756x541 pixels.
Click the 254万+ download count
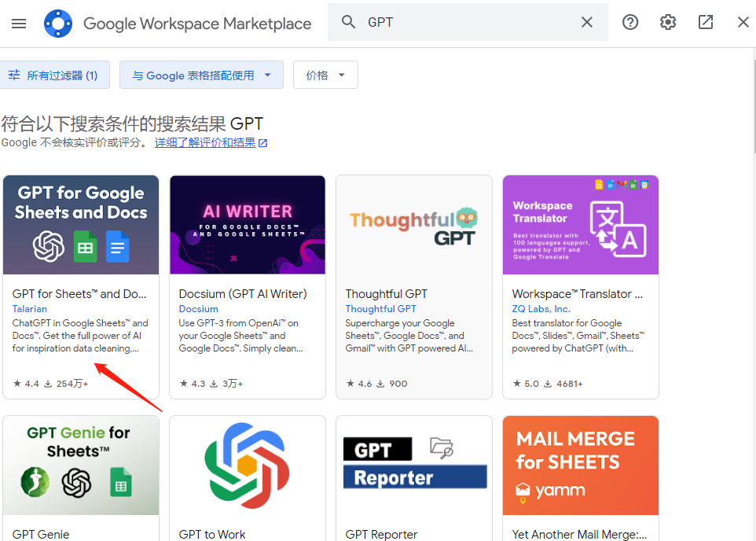coord(67,384)
